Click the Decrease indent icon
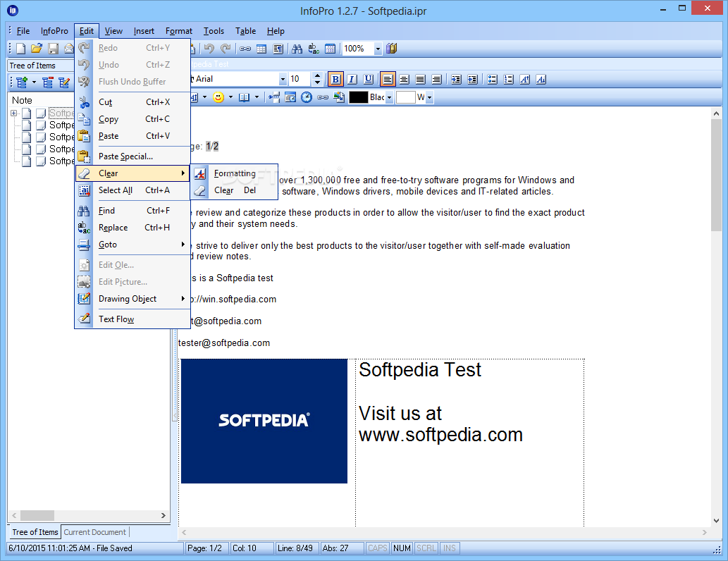This screenshot has height=561, width=728. pyautogui.click(x=456, y=80)
